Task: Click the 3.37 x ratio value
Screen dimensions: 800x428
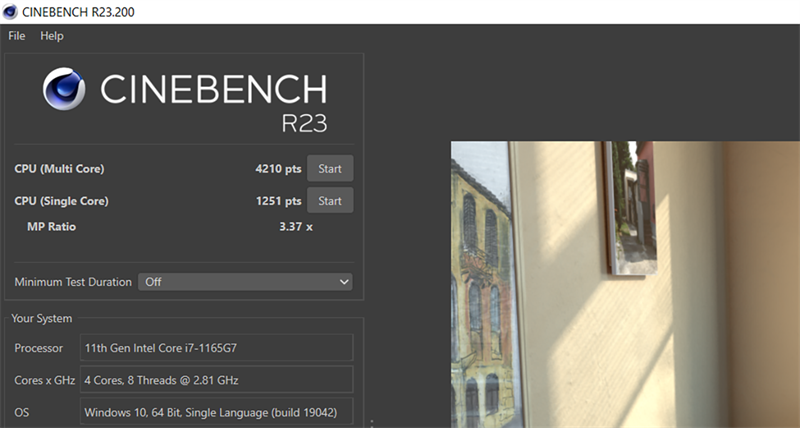Action: coord(296,226)
